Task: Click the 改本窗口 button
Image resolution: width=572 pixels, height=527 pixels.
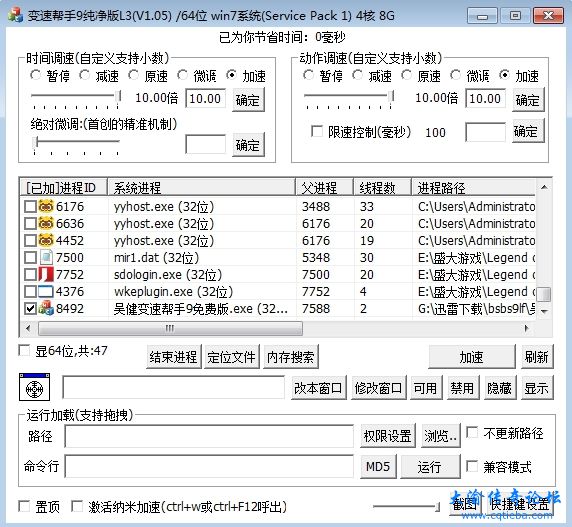Action: 318,388
